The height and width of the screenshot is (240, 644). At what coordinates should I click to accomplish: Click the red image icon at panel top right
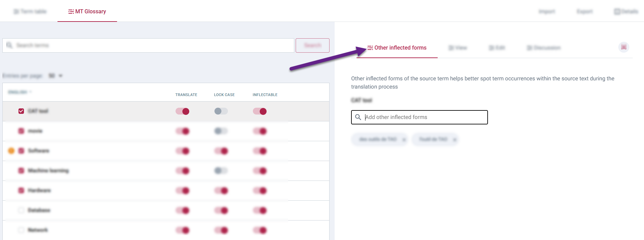point(623,47)
